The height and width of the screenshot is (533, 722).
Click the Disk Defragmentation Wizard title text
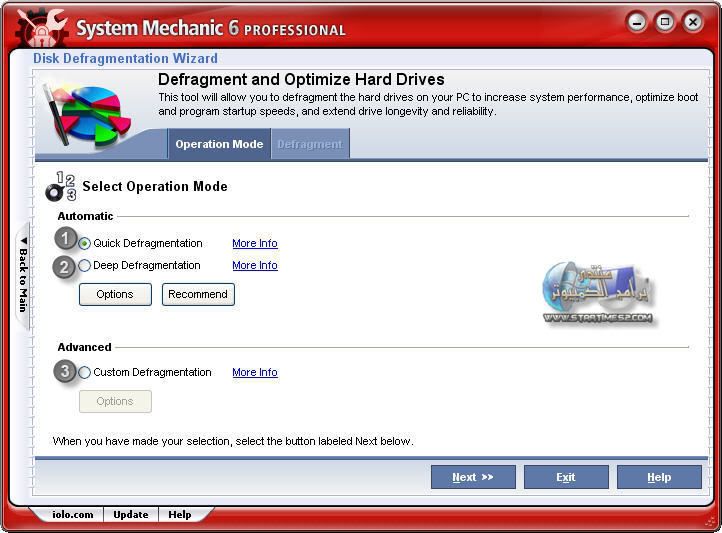tap(125, 58)
